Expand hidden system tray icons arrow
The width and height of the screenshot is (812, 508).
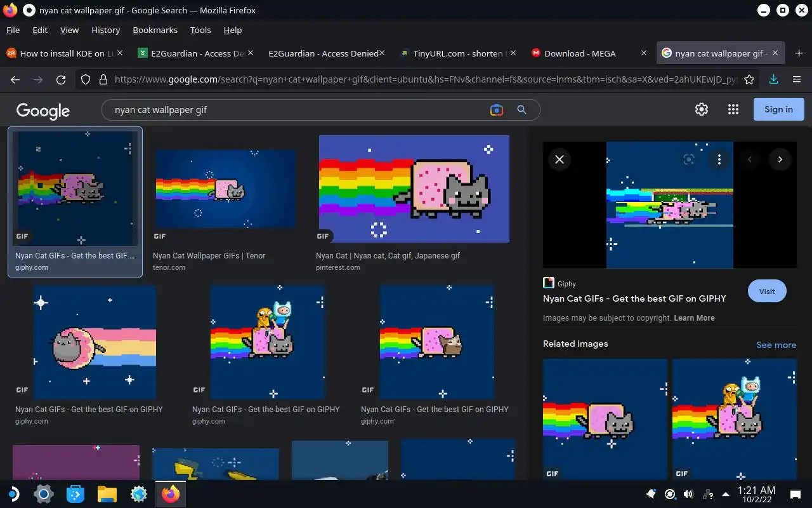(x=725, y=494)
